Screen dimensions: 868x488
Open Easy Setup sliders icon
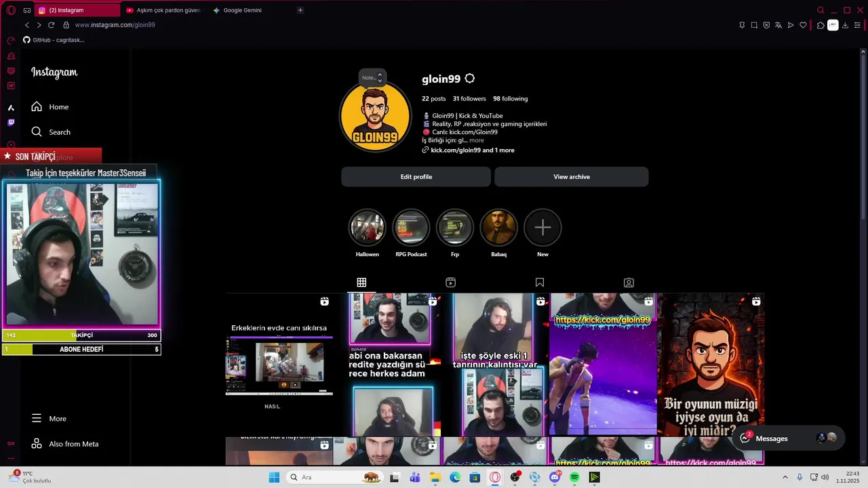[858, 25]
